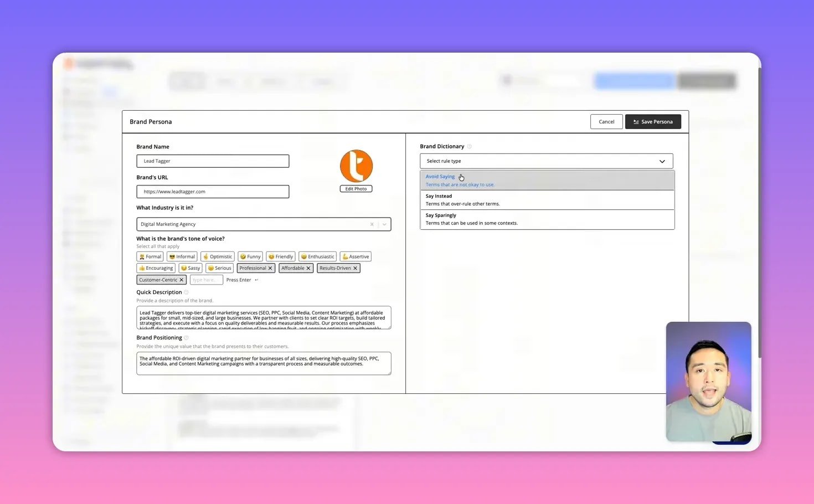The height and width of the screenshot is (504, 814).
Task: Click the Edit Photo button
Action: coord(356,188)
